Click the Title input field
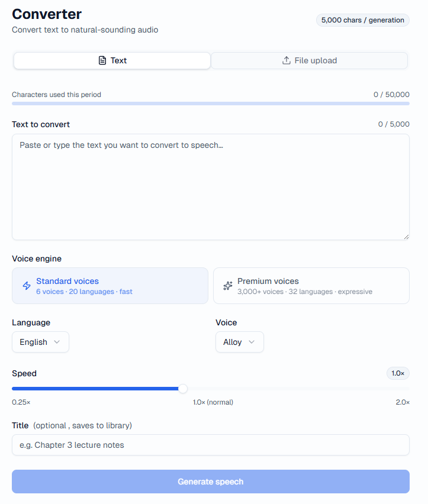This screenshot has width=428, height=504. [210, 445]
